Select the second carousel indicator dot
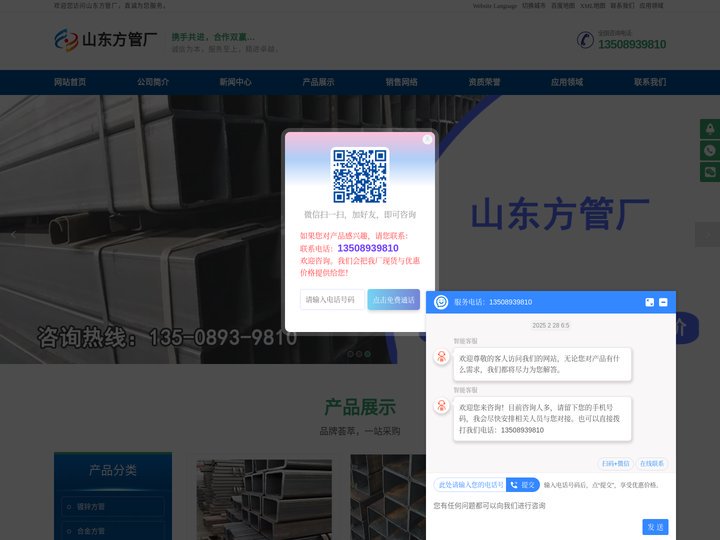This screenshot has width=720, height=540. (359, 354)
